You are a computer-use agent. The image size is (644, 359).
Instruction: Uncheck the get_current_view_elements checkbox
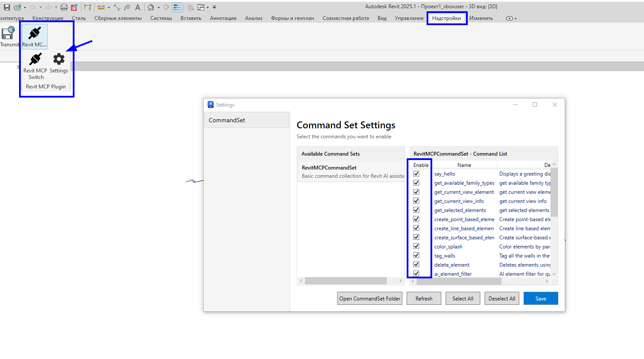416,192
